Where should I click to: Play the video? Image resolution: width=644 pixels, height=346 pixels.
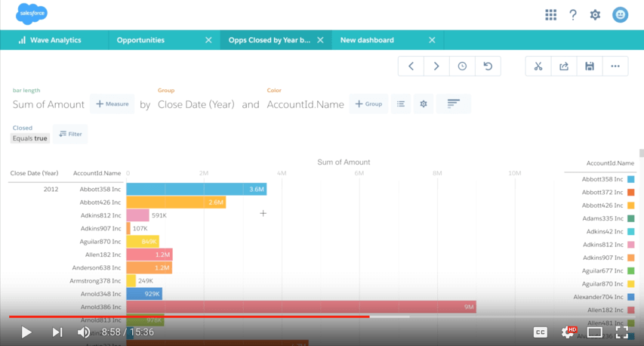point(26,332)
